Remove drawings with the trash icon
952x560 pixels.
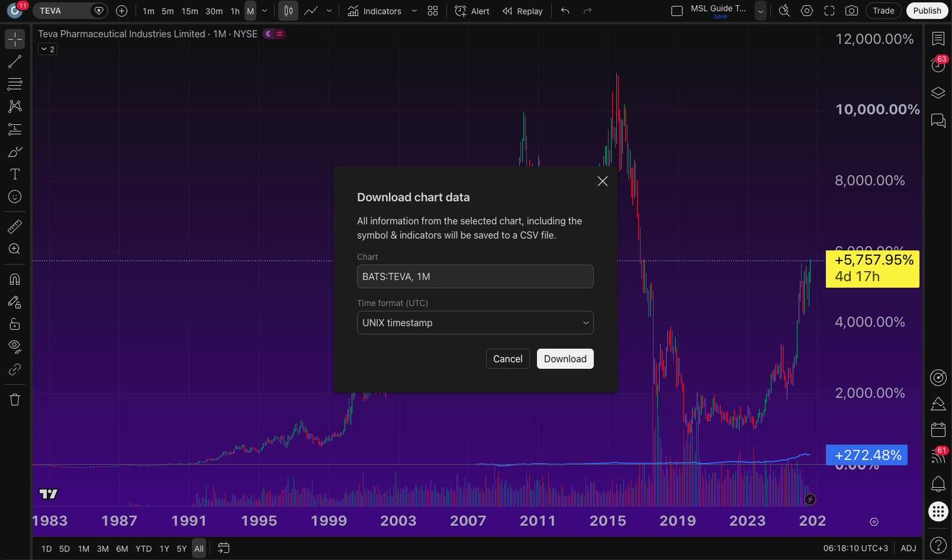click(15, 399)
